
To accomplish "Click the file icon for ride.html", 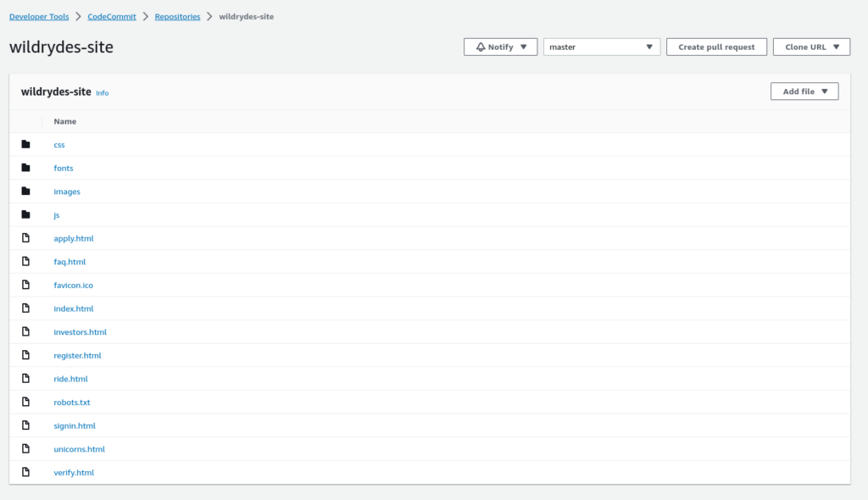I will click(x=25, y=378).
